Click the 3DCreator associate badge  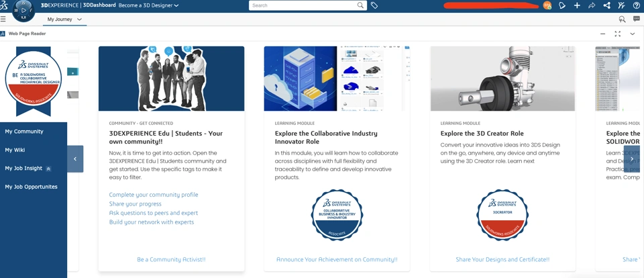(x=502, y=215)
